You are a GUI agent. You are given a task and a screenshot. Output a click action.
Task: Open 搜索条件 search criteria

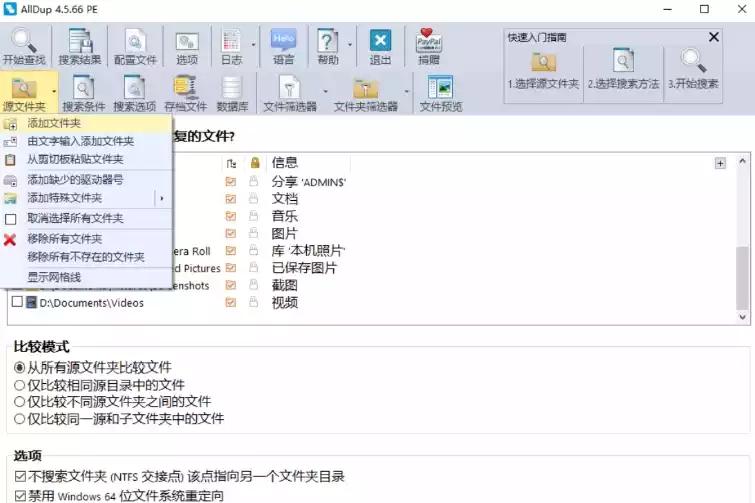click(83, 93)
